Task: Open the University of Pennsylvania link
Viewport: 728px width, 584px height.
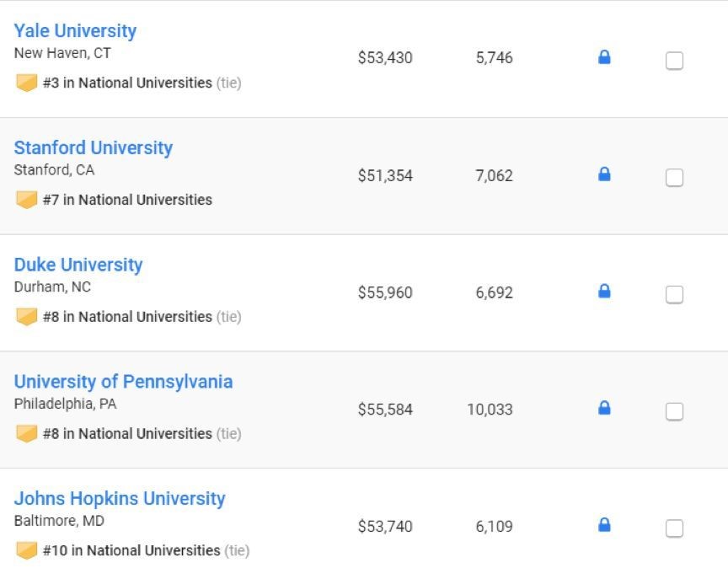Action: [124, 382]
